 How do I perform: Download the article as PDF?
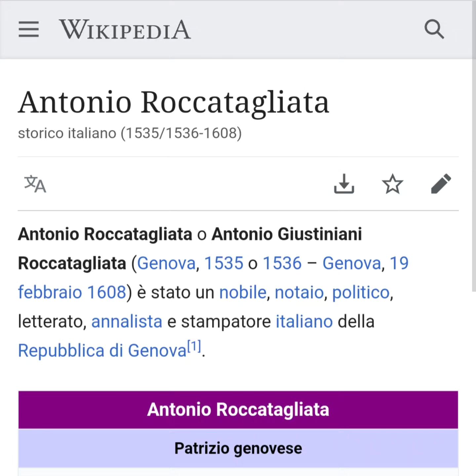point(344,183)
